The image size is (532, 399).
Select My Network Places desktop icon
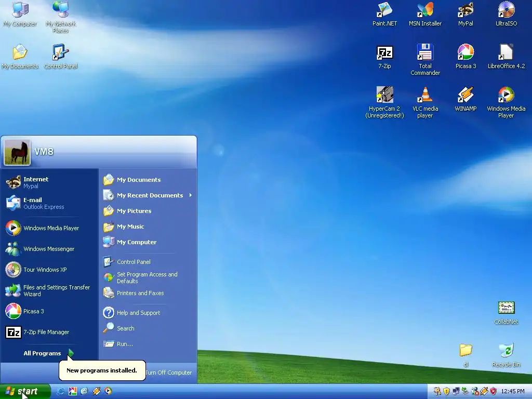(61, 17)
